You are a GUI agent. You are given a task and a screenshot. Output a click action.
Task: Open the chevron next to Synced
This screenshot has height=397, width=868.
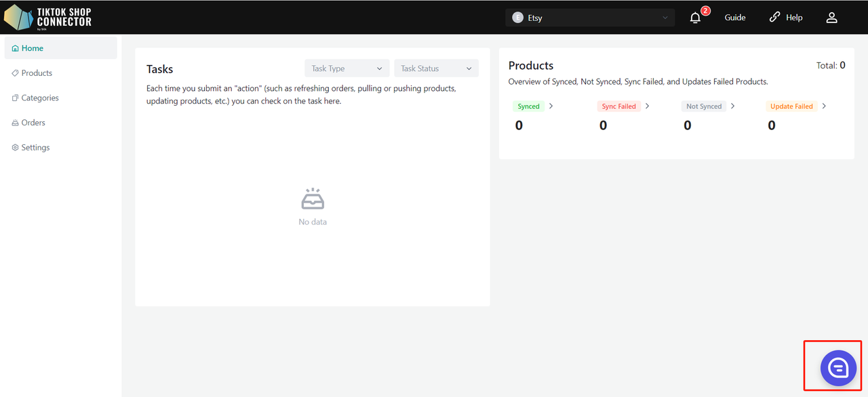point(551,106)
